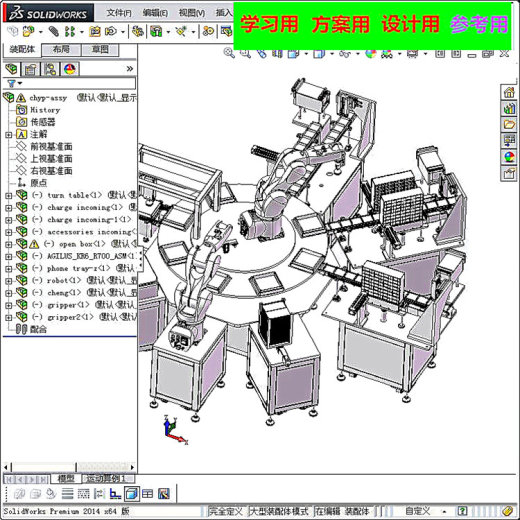Open Appearances color ball in task pane
Screen dimensions: 520x520
(x=509, y=156)
